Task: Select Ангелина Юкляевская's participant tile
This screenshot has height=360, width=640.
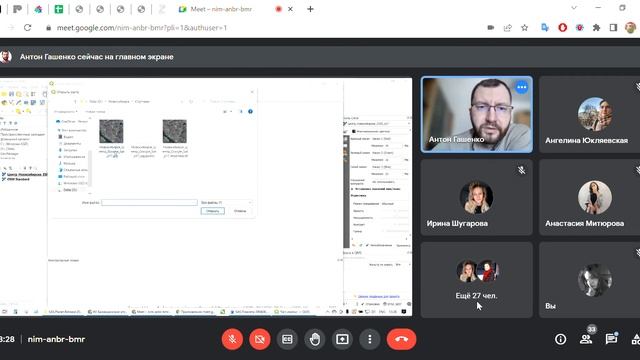Action: 589,115
